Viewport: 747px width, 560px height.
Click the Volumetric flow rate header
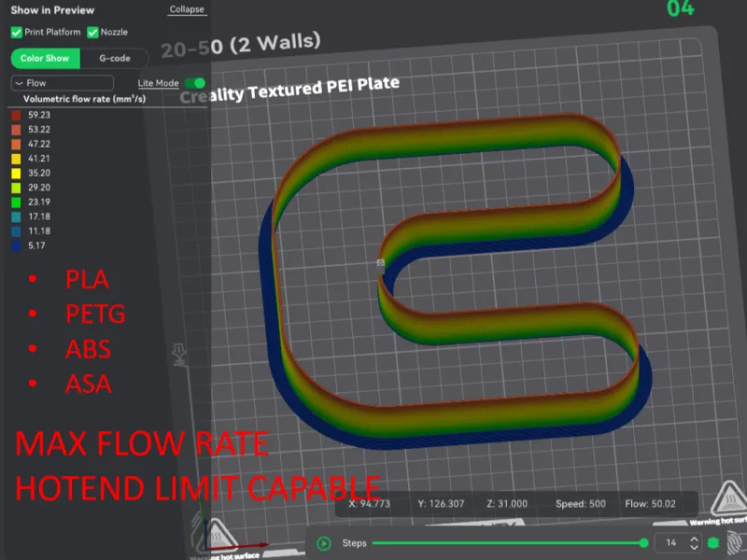84,99
